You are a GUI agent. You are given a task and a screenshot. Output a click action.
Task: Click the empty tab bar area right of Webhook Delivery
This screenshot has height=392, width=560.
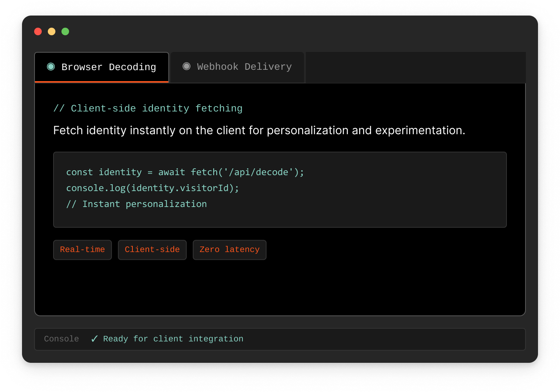(x=415, y=67)
